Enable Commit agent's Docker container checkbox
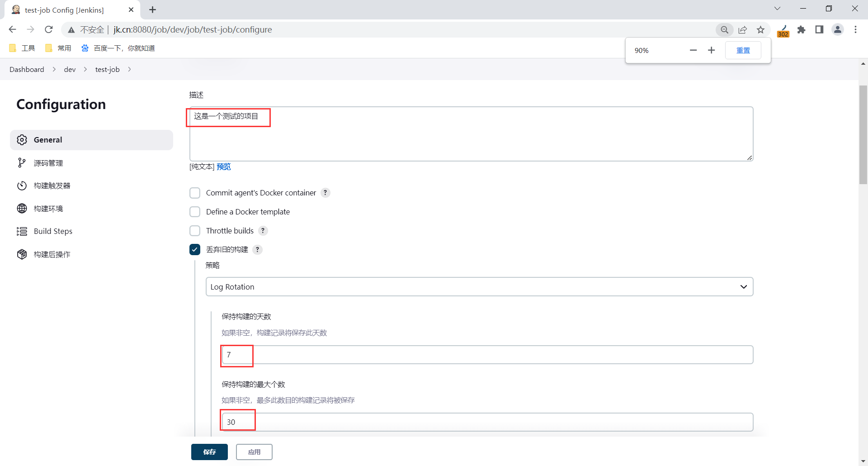Image resolution: width=868 pixels, height=466 pixels. (x=195, y=193)
